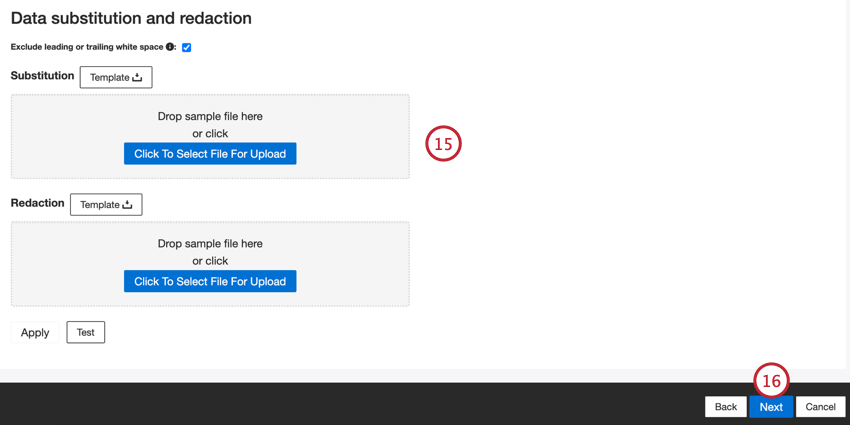Proceed with the Next button

pos(771,407)
